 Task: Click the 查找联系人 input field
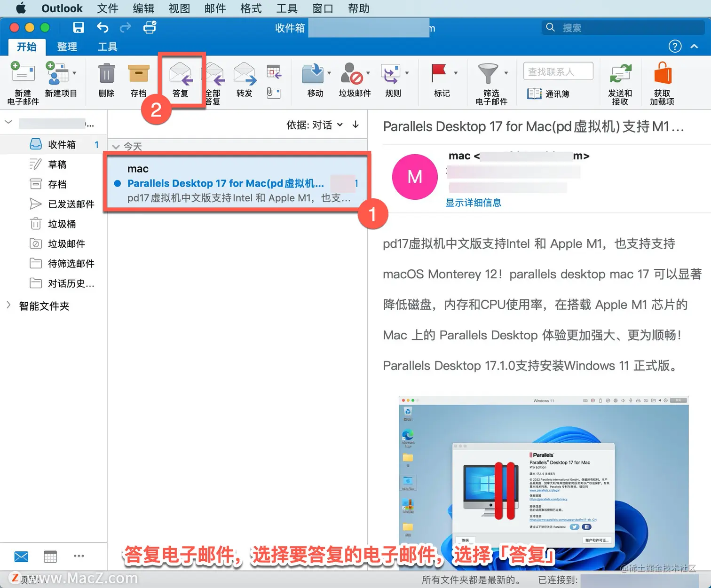558,71
